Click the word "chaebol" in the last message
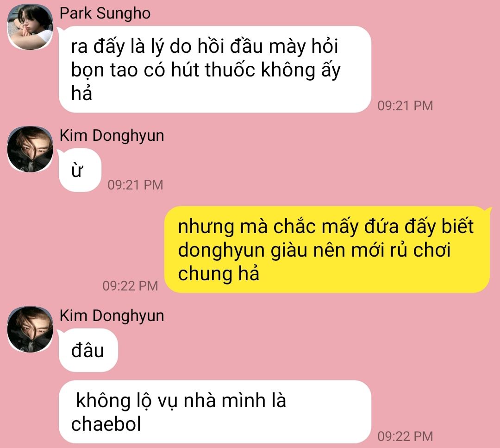Viewport: 500px width, 448px height. [x=106, y=424]
